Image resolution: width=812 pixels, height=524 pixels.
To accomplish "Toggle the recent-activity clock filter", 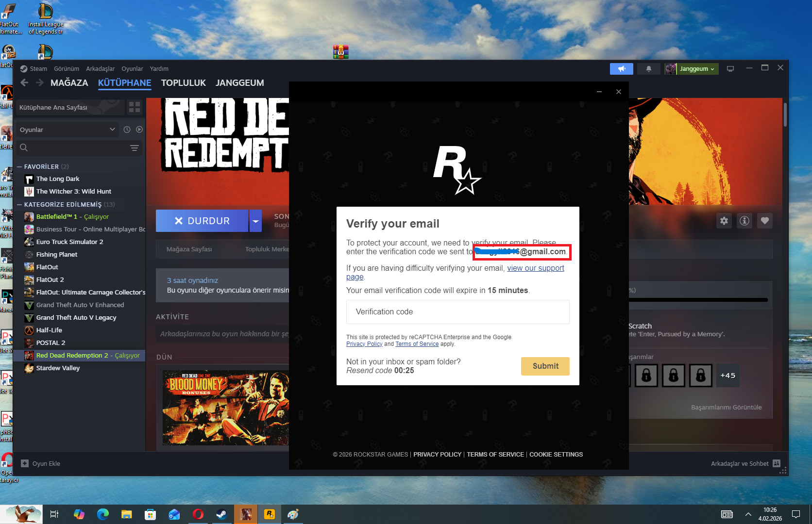I will tap(127, 130).
